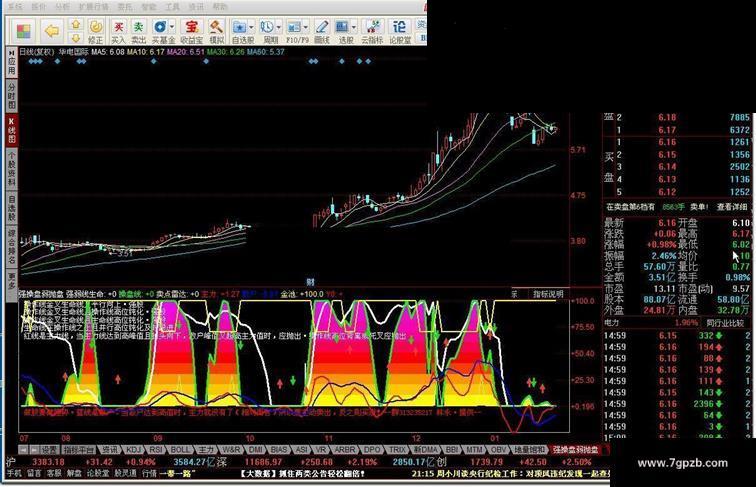
Task: Open 个股资料 in the left sidebar
Action: pos(12,169)
